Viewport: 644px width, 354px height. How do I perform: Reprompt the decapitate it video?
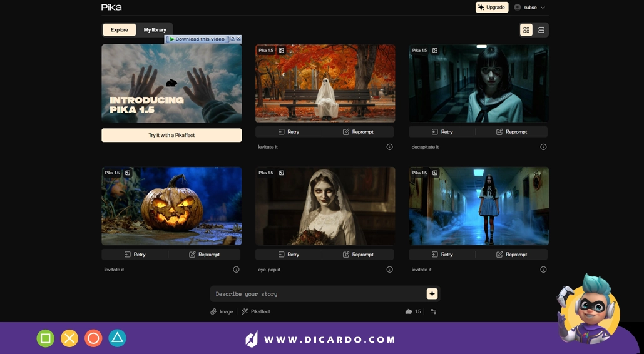click(512, 132)
